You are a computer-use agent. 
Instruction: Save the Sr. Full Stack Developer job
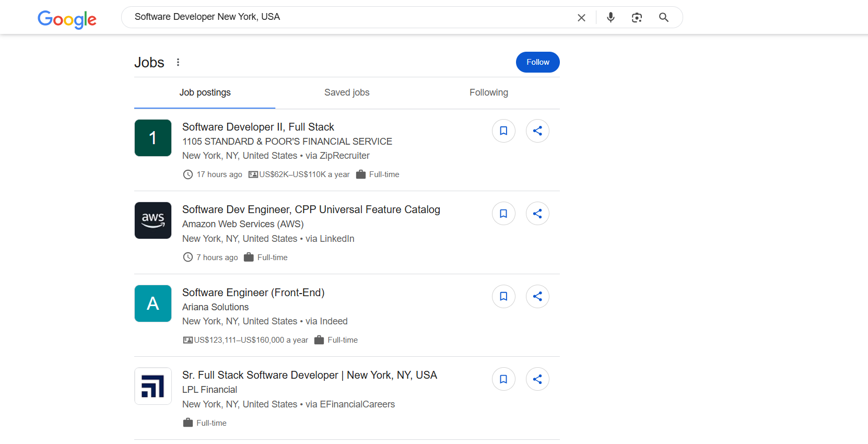click(503, 379)
